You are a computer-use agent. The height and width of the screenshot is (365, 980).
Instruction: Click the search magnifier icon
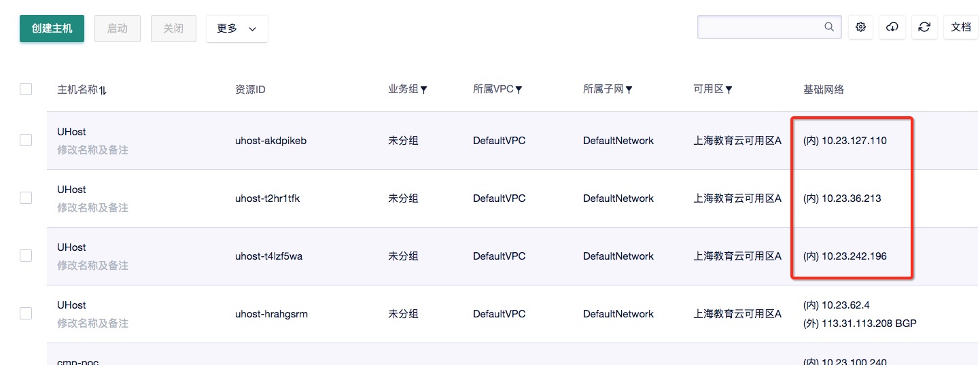pos(829,27)
